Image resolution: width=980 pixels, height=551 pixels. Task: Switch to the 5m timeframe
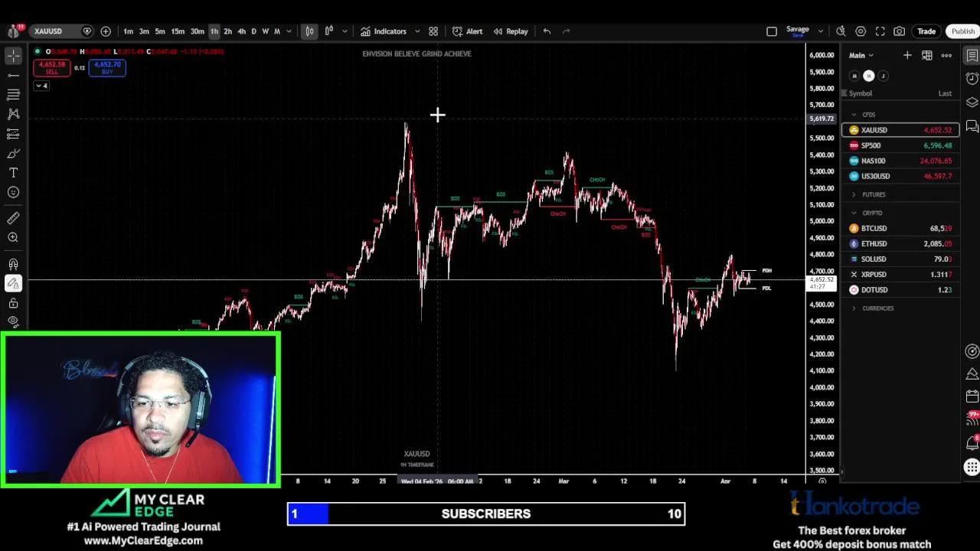point(160,31)
